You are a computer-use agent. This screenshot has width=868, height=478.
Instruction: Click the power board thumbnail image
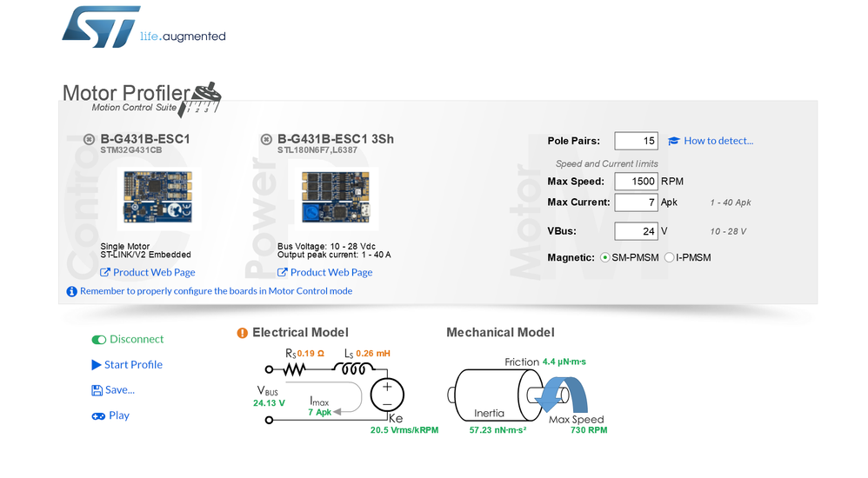336,197
